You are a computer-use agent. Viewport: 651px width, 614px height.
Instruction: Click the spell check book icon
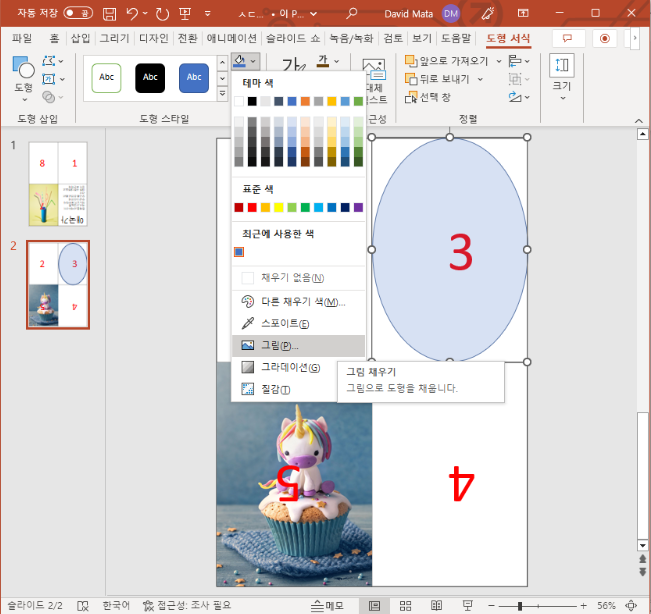[x=83, y=606]
